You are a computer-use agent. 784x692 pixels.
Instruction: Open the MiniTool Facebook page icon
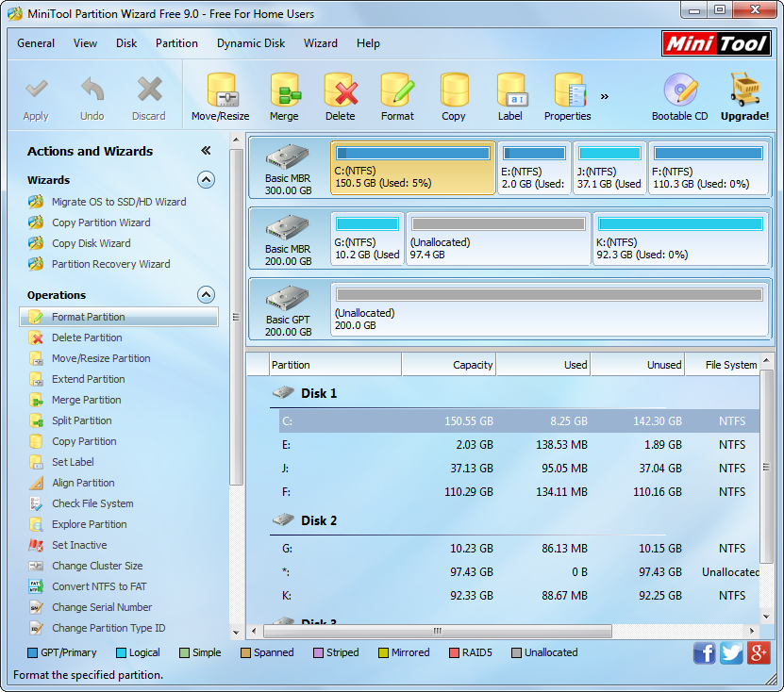[704, 653]
